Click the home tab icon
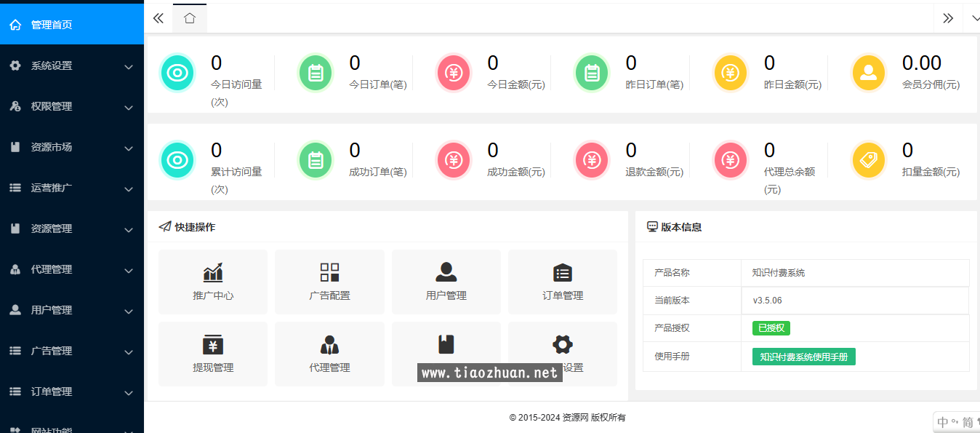980x433 pixels. tap(190, 18)
